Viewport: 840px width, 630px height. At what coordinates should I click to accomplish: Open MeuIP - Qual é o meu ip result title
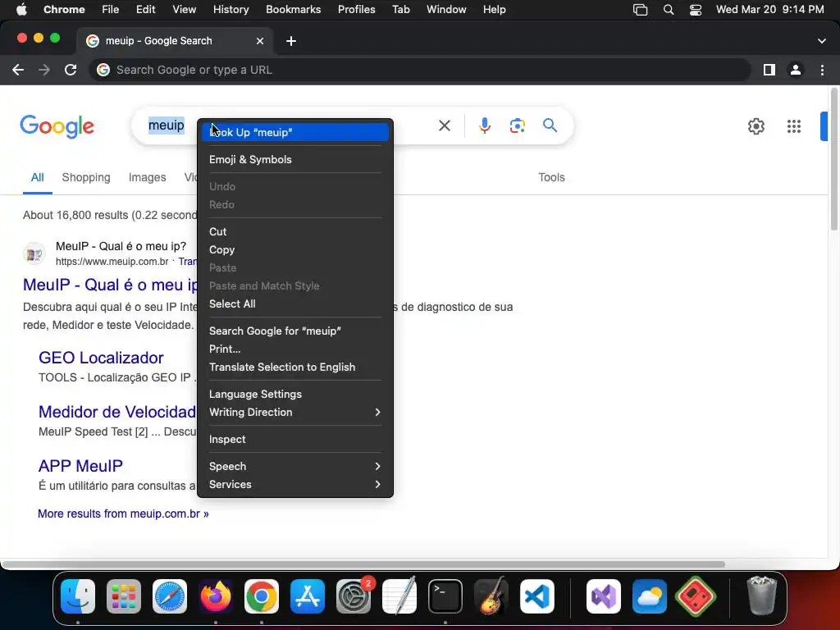110,285
